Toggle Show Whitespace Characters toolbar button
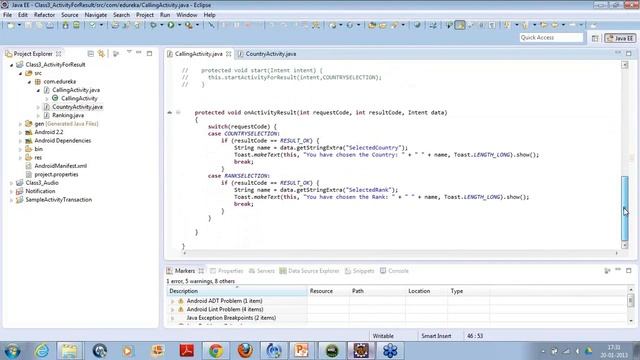Viewport: 640px width, 360px height. [x=492, y=25]
